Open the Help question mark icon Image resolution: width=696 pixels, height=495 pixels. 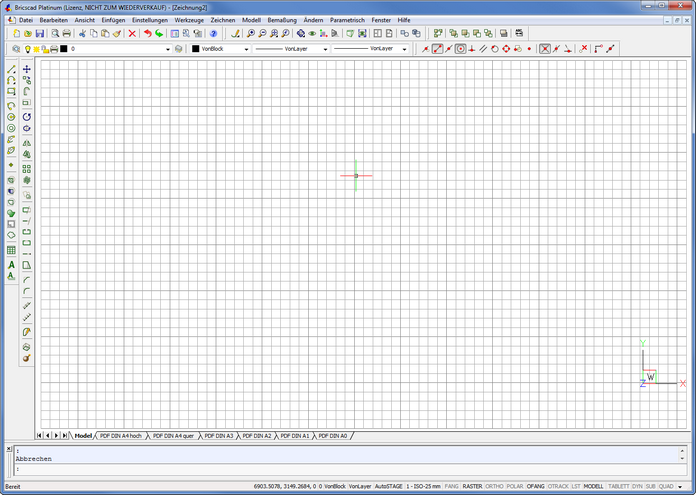[213, 33]
